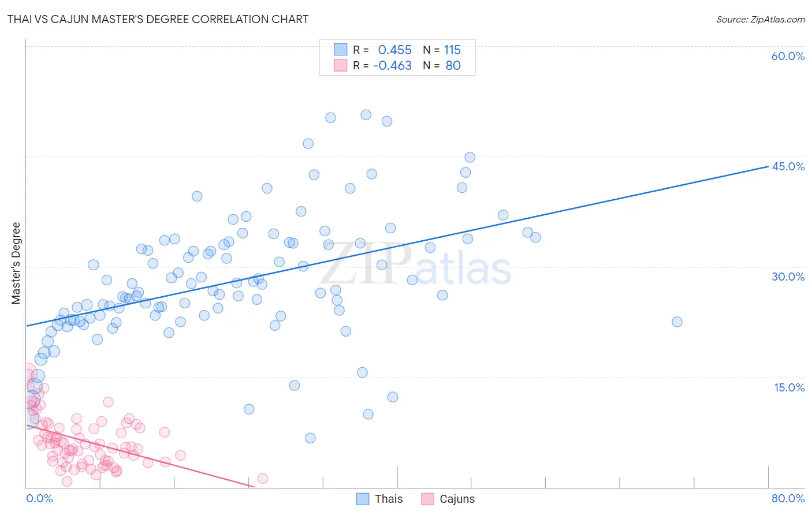Click the pink Cajuns legend swatch
812x515 pixels.
tap(427, 499)
